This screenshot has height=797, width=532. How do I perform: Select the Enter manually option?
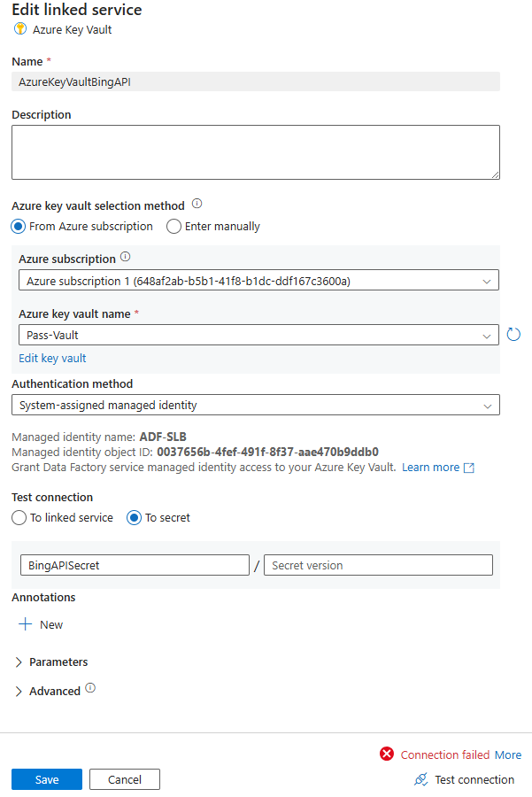[x=173, y=227]
